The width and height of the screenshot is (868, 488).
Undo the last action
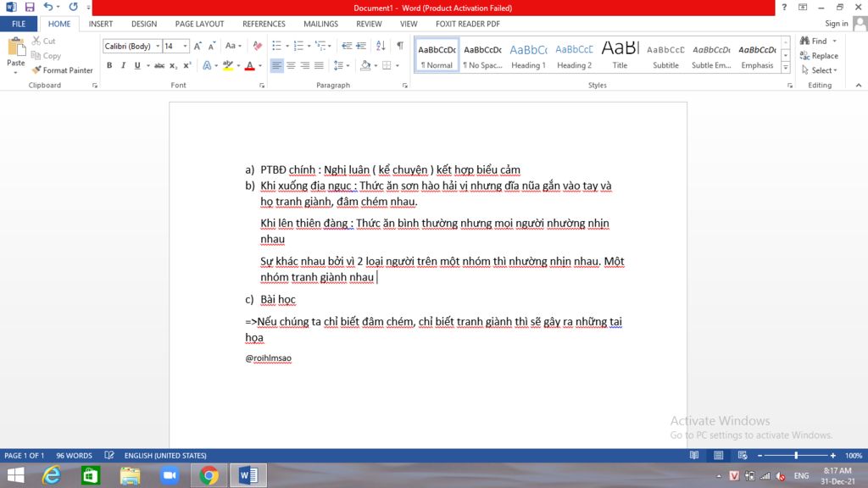point(48,7)
